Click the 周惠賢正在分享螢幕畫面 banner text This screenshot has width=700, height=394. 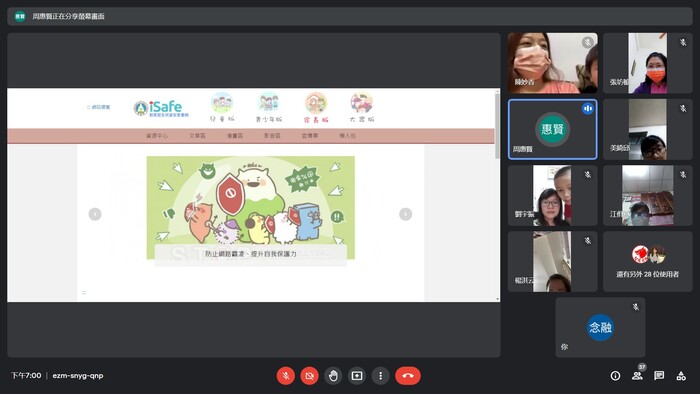pyautogui.click(x=68, y=17)
